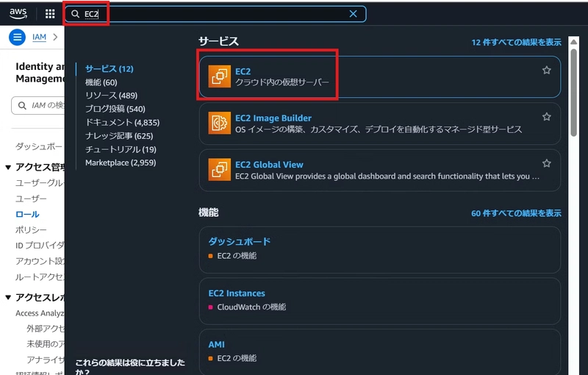Select 機能 (60) filter category
Viewport: 588px width, 375px height.
tap(101, 82)
